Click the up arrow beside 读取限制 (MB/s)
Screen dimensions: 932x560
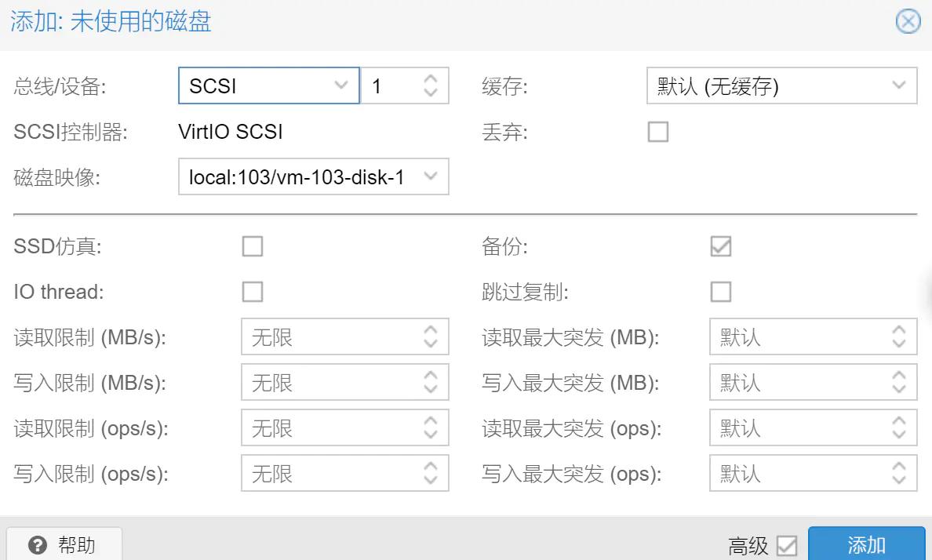pos(431,330)
